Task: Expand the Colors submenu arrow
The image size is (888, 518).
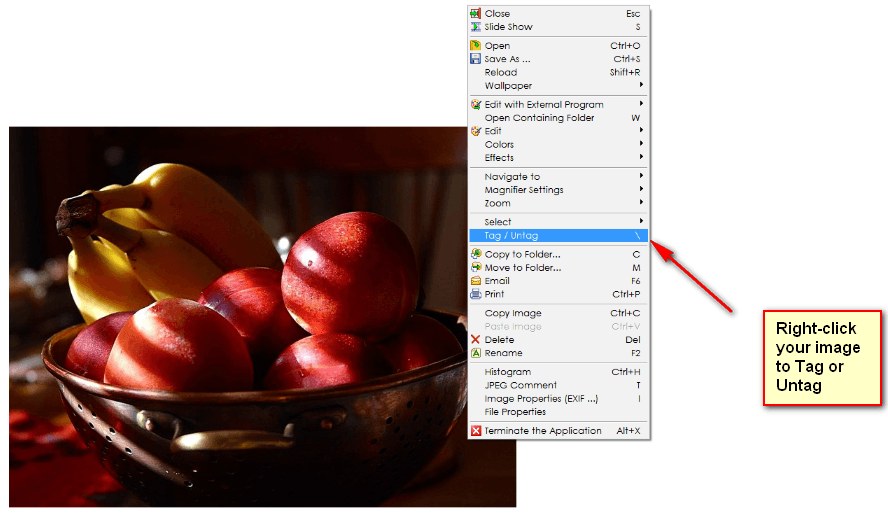Action: [x=641, y=144]
